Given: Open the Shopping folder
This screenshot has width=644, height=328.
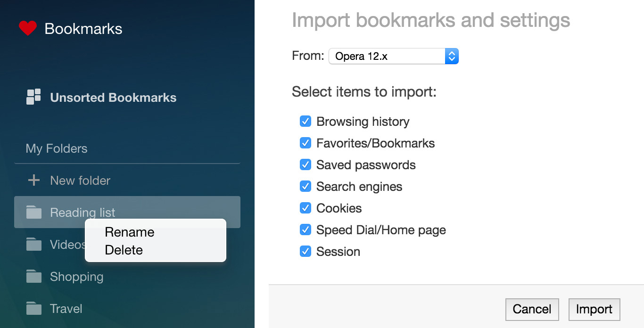Looking at the screenshot, I should 76,277.
